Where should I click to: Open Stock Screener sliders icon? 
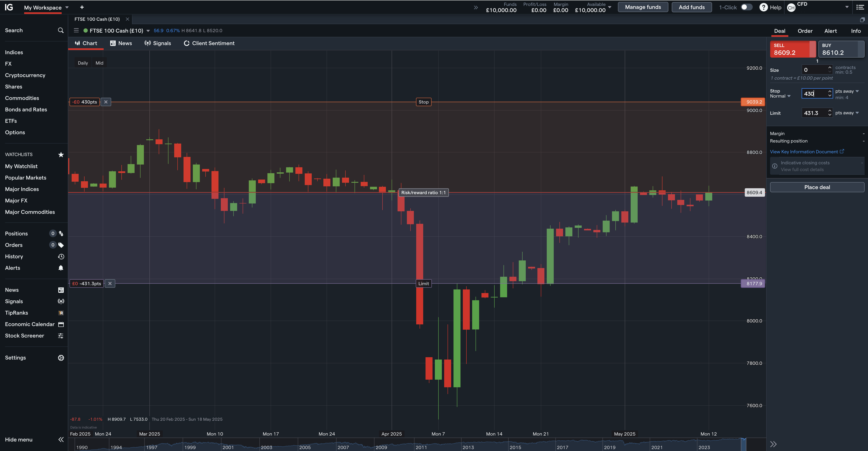61,336
